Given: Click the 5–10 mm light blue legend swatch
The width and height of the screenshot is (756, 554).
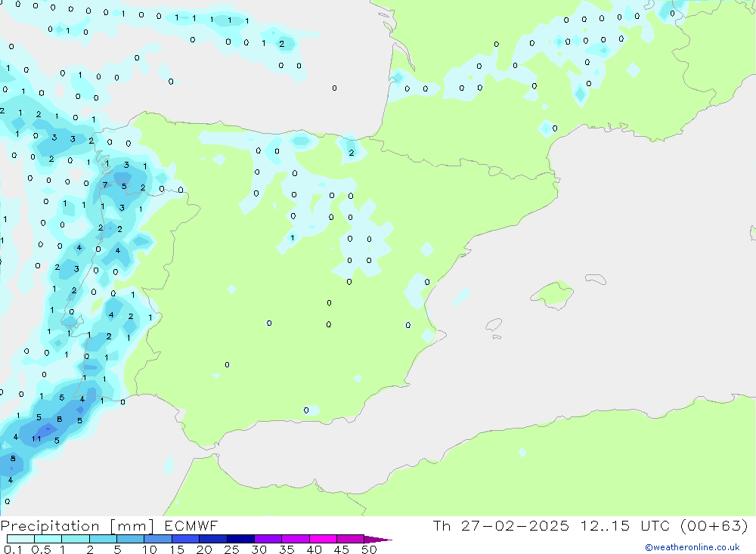Looking at the screenshot, I should point(131,539).
